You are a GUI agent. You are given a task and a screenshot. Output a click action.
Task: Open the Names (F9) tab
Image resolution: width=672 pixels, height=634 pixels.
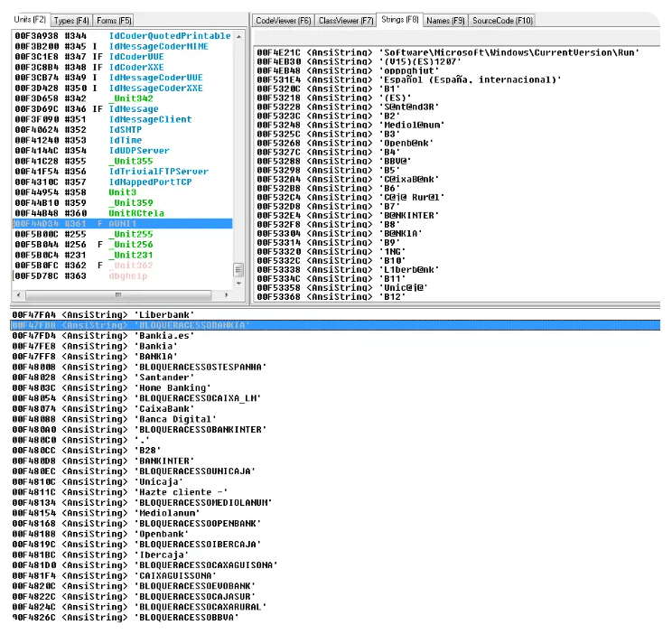[445, 21]
